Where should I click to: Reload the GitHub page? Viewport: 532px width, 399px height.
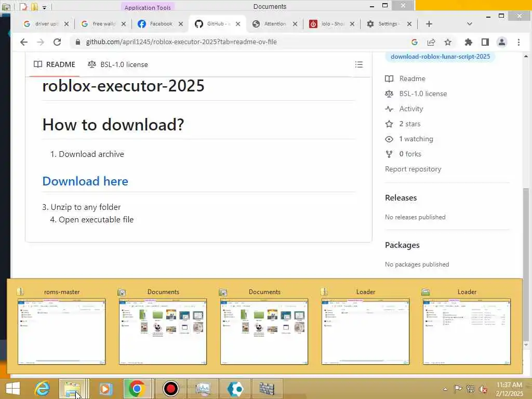click(x=57, y=42)
